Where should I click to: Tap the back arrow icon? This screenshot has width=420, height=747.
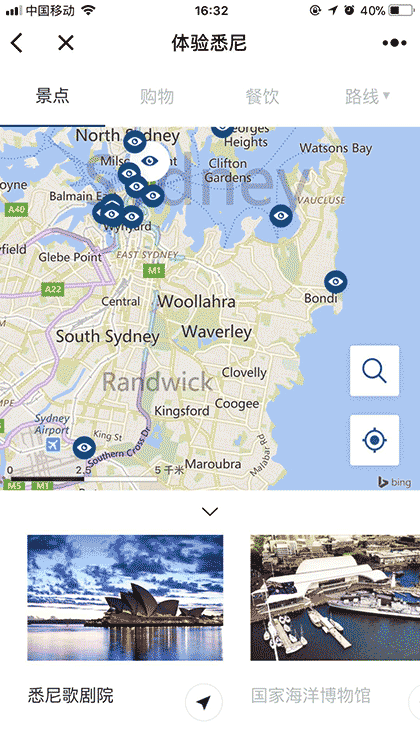[17, 43]
